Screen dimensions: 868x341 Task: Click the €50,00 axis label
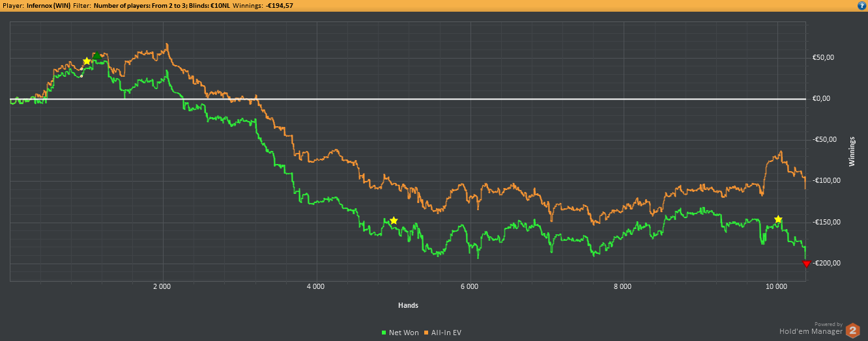(x=824, y=57)
